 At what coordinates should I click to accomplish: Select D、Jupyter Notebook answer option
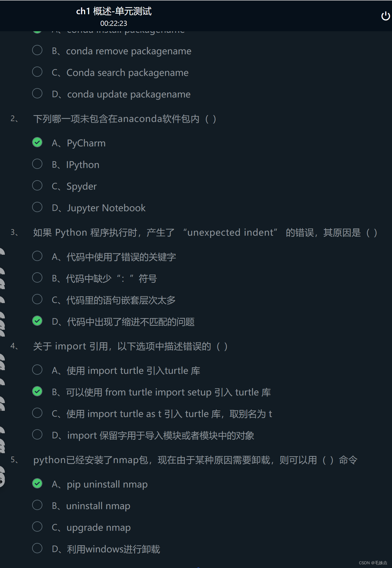tap(37, 207)
